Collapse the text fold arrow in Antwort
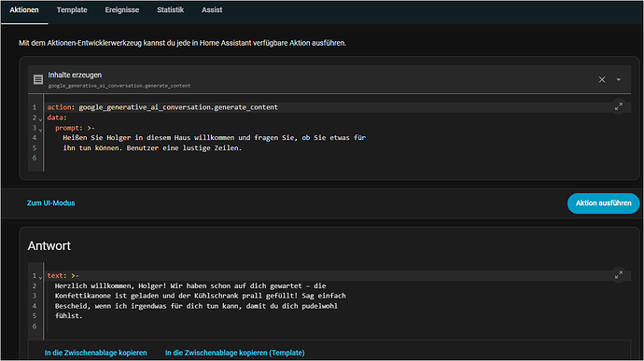The image size is (644, 361). click(40, 277)
